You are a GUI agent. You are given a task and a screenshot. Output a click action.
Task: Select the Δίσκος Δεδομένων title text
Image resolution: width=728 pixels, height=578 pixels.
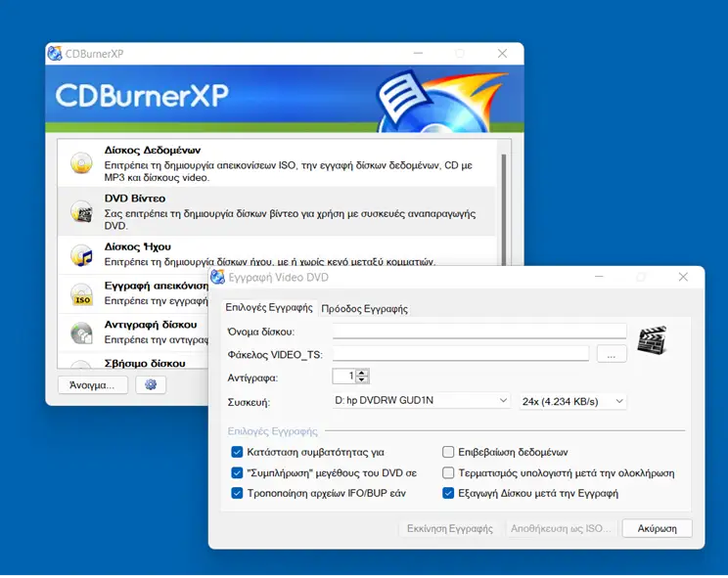point(153,150)
